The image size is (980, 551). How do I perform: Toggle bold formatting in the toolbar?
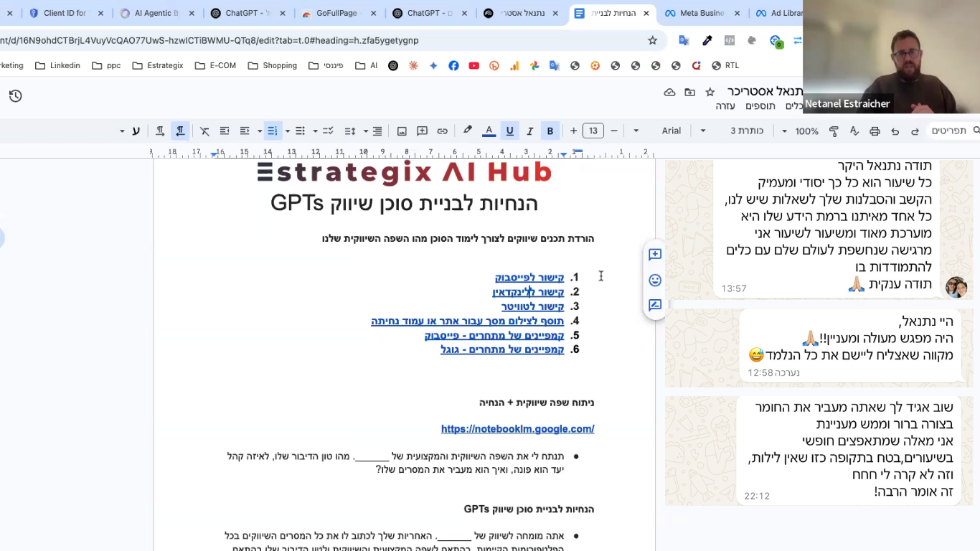[550, 131]
